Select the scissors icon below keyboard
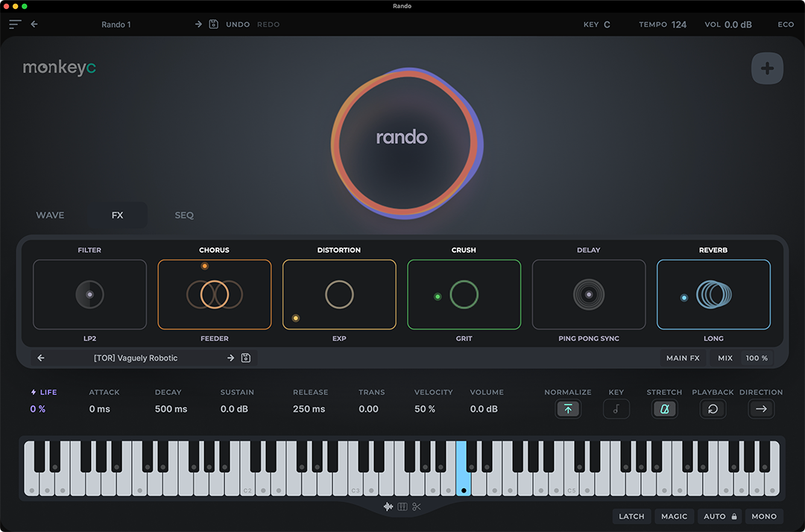This screenshot has width=805, height=532. [x=417, y=507]
